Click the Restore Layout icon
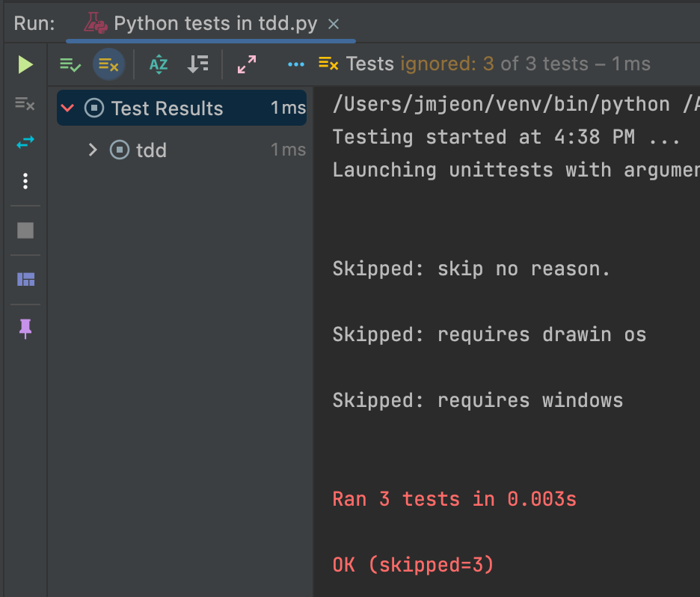700x597 pixels. (x=25, y=280)
